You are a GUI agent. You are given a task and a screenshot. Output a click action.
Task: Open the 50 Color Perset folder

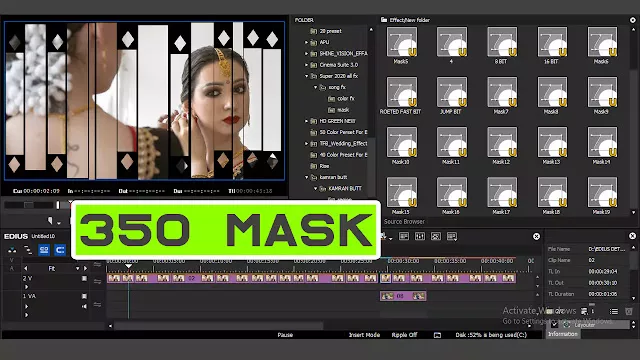[x=339, y=132]
